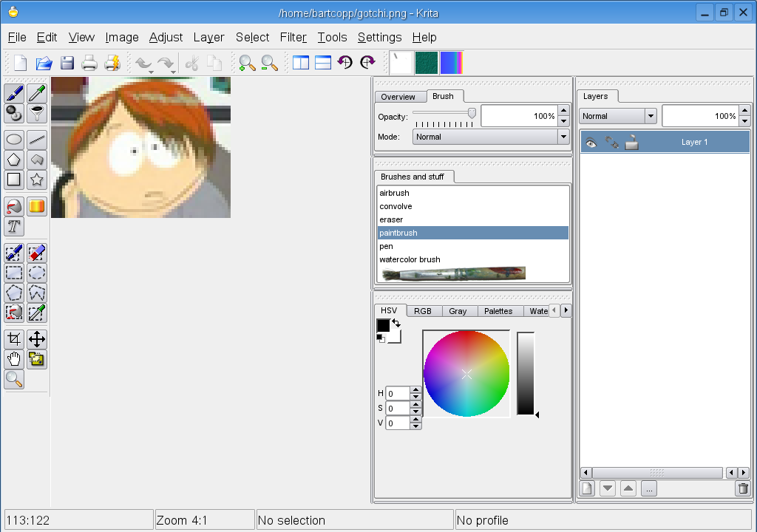
Task: Redo the last undone action
Action: coord(166,64)
